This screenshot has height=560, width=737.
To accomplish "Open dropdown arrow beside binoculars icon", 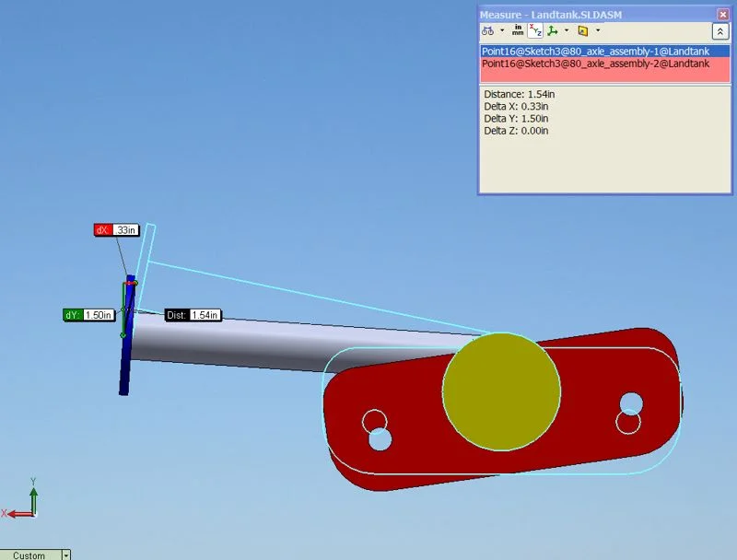I will pyautogui.click(x=502, y=30).
